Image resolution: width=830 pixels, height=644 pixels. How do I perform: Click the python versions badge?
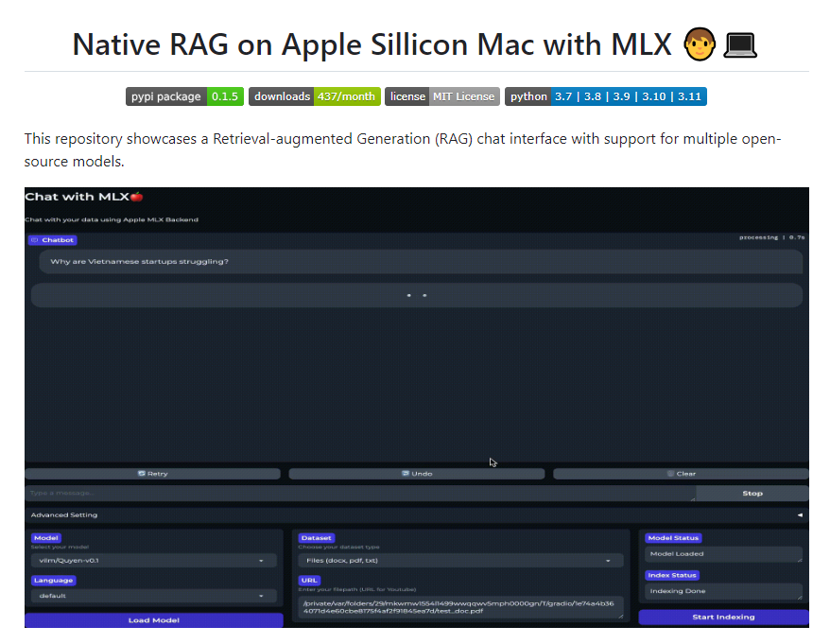(x=606, y=96)
